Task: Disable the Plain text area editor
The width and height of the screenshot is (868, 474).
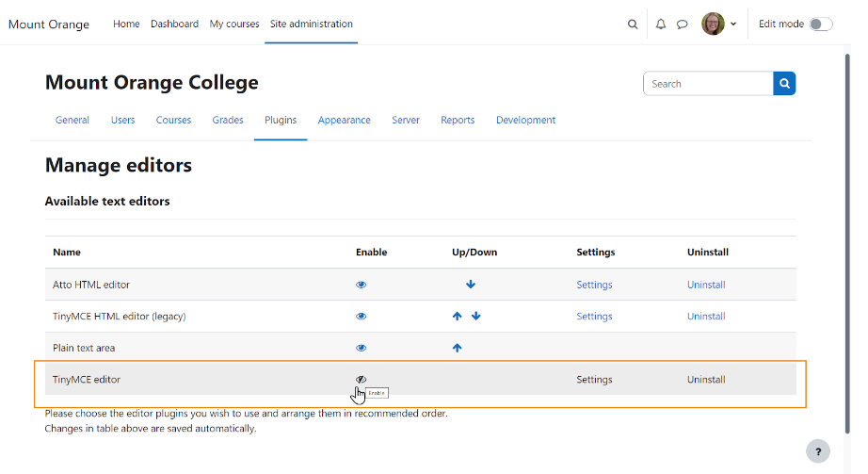Action: pos(362,348)
